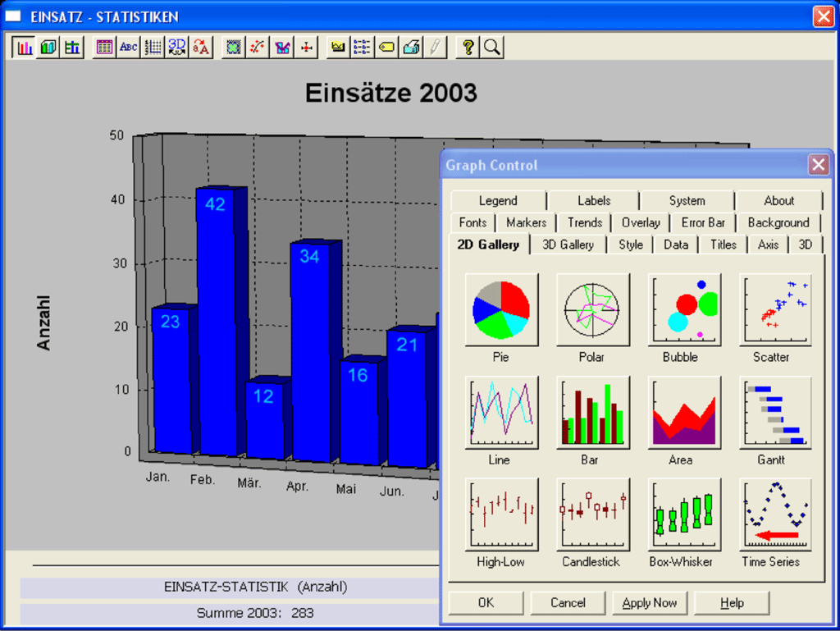Select the Gantt chart thumbnail

[x=775, y=412]
